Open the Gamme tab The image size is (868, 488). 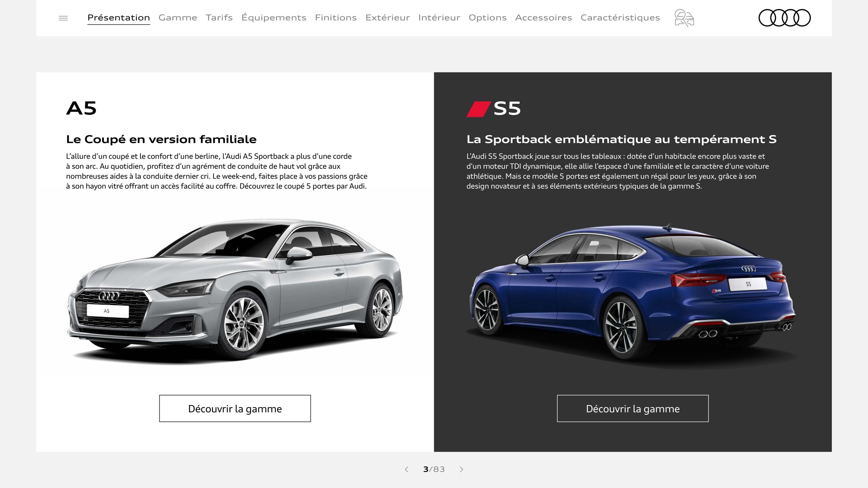178,17
